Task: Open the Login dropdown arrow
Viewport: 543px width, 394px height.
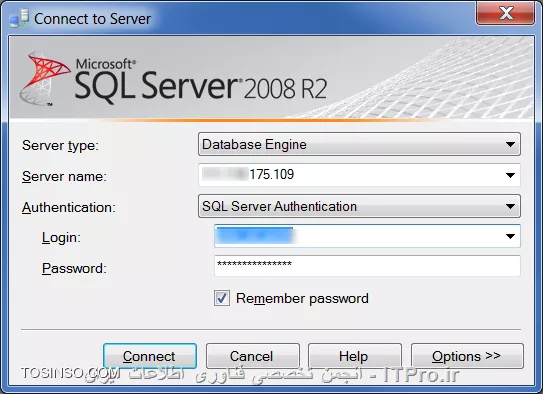Action: pyautogui.click(x=510, y=236)
